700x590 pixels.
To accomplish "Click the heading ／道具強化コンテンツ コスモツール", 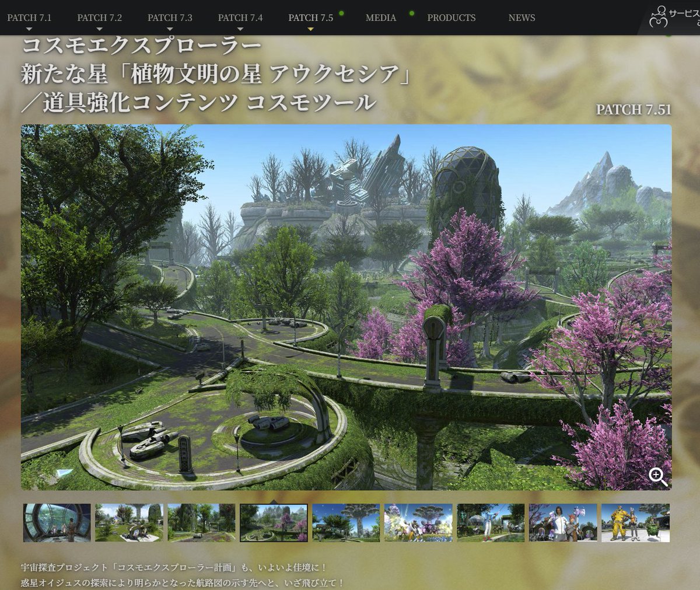I will click(x=198, y=103).
